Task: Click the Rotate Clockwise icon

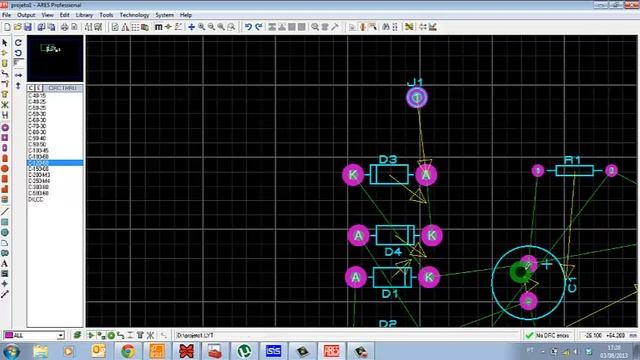Action: coord(18,42)
